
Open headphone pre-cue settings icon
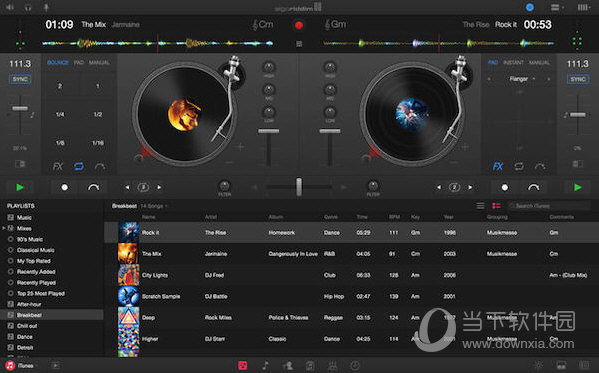[x=28, y=7]
